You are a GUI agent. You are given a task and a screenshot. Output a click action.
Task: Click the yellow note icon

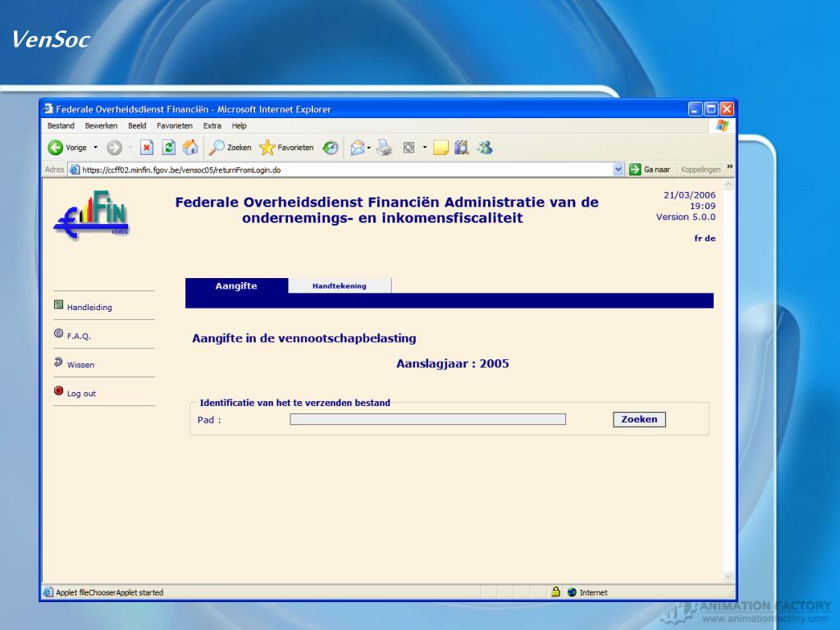point(441,148)
